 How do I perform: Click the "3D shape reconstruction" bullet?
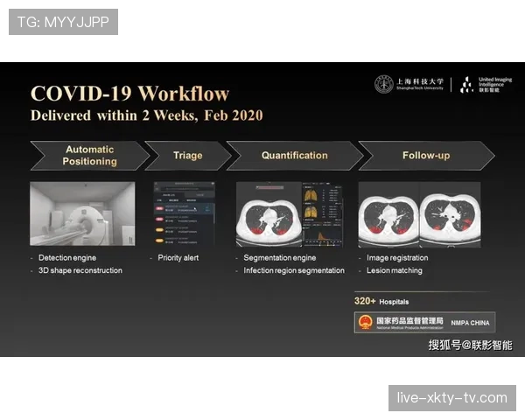click(80, 270)
